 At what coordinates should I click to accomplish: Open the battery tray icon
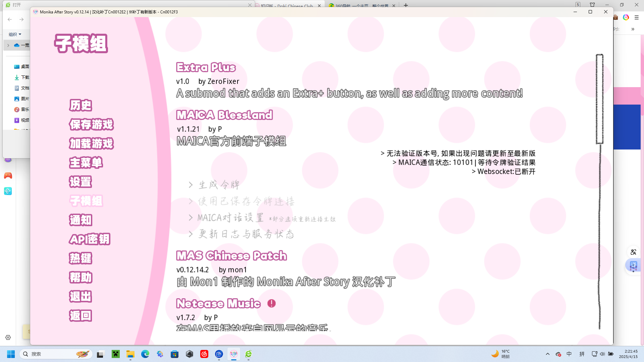(x=611, y=354)
